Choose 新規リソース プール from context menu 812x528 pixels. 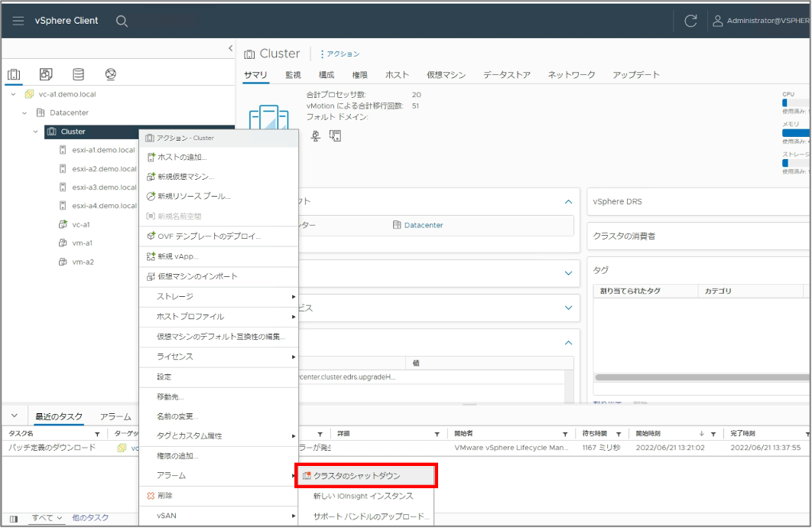point(219,197)
